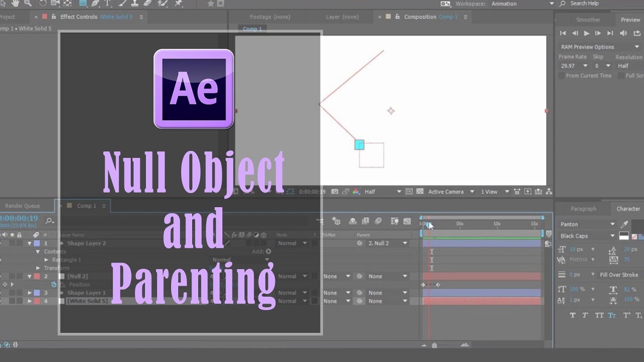The width and height of the screenshot is (644, 362).
Task: Open the Fill Over Stroke dropdown
Action: click(619, 275)
